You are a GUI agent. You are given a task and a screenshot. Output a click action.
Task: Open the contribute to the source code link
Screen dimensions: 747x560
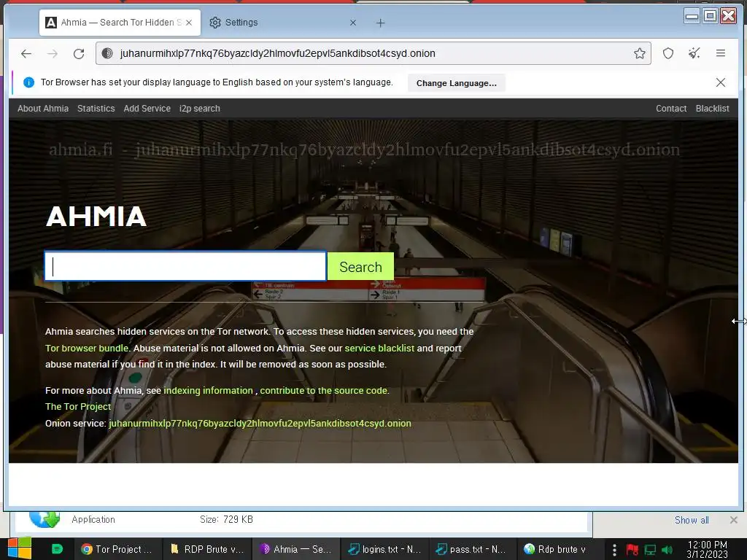point(323,391)
